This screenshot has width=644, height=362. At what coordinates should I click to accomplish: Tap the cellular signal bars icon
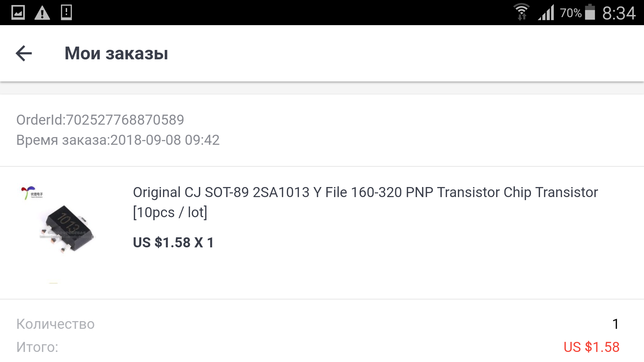(x=546, y=13)
